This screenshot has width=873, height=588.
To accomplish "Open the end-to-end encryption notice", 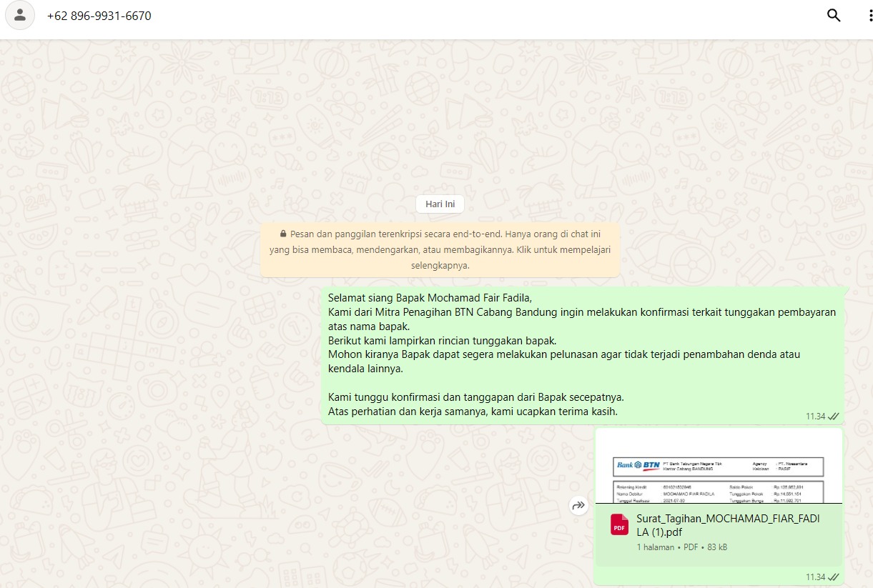I will point(440,249).
